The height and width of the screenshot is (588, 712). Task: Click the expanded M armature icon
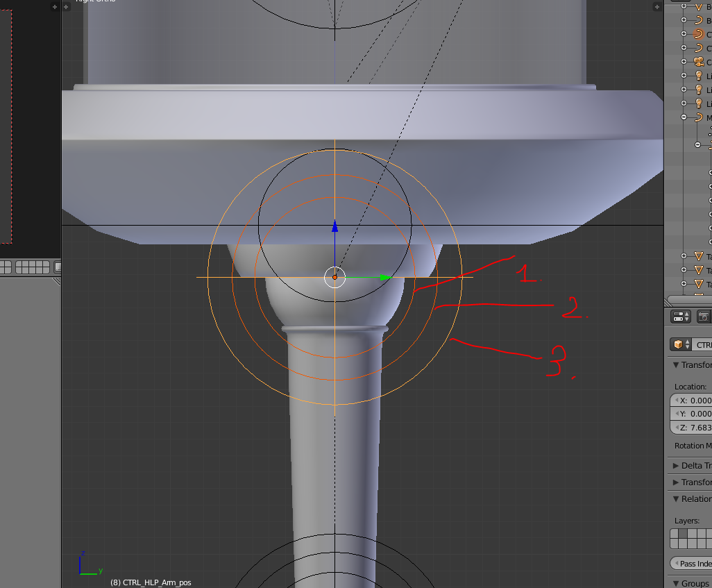(x=698, y=117)
